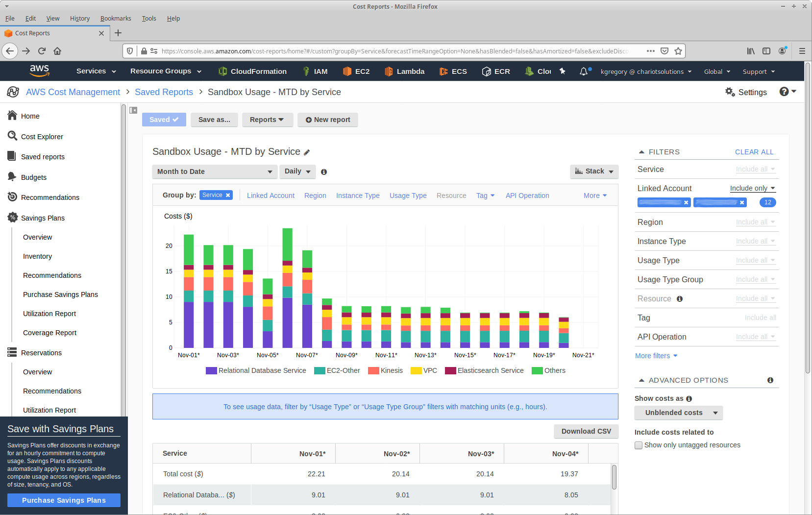Download the report as CSV
The image size is (812, 515).
tap(586, 431)
